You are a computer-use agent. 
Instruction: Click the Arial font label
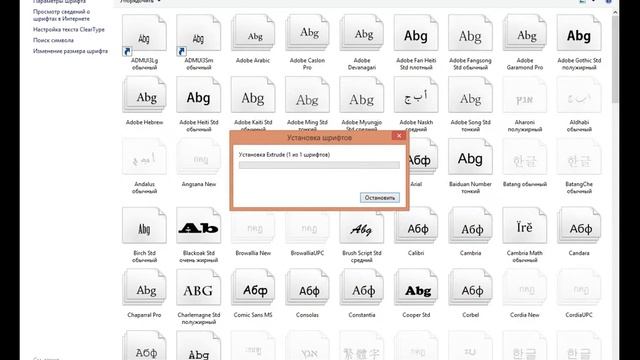click(416, 184)
